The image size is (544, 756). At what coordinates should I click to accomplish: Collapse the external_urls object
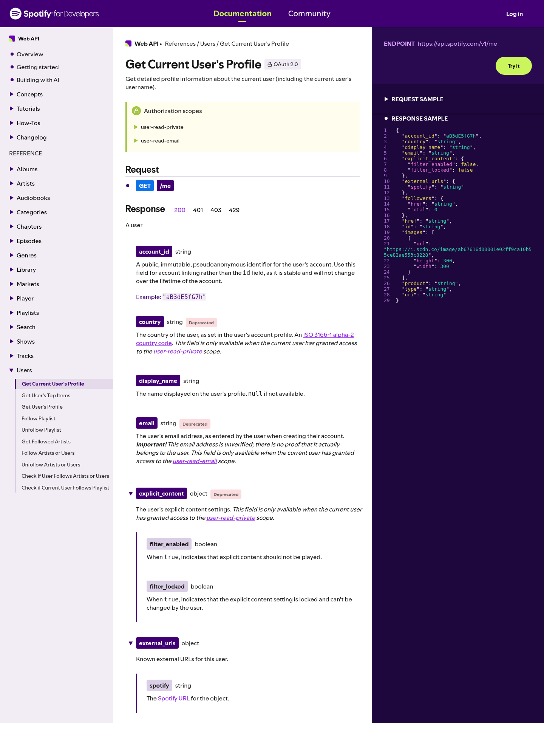click(131, 643)
